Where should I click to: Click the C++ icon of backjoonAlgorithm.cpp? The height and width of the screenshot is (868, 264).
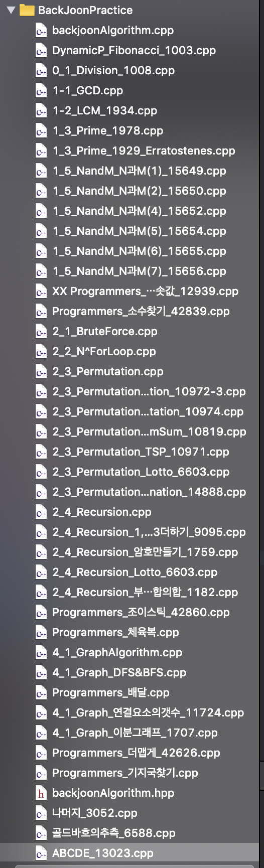41,31
